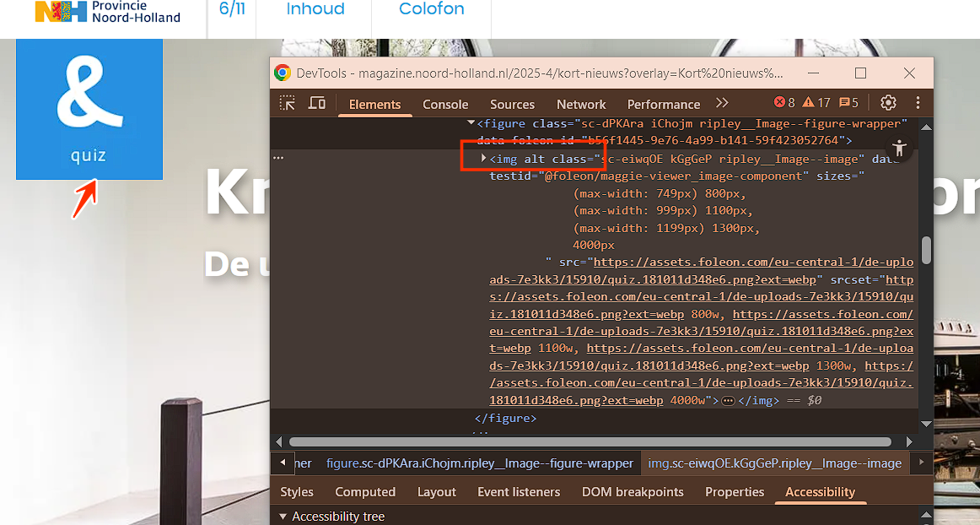Click the issues count message icon

coord(848,103)
